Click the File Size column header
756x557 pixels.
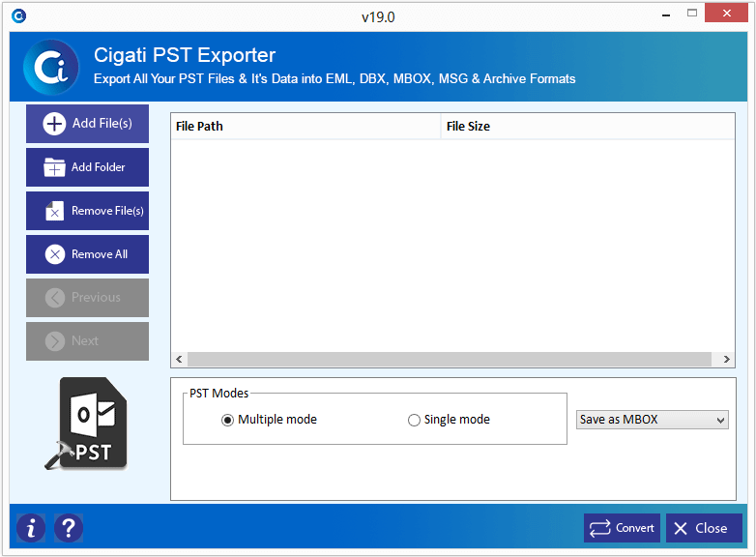588,127
